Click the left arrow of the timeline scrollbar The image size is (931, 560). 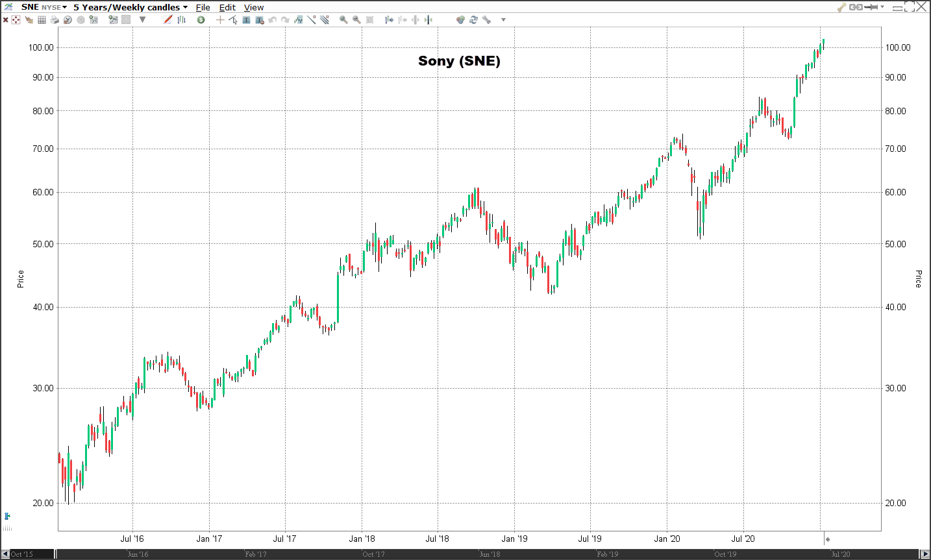tap(5, 554)
